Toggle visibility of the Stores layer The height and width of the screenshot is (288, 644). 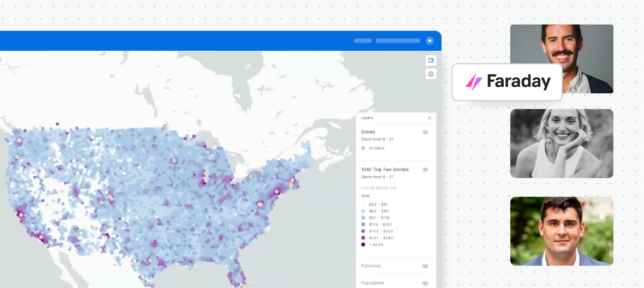coord(426,133)
